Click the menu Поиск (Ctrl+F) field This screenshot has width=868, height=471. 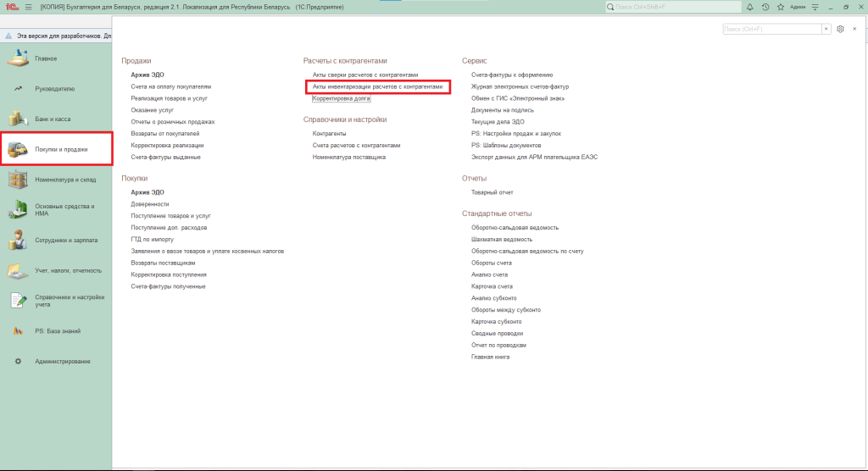pyautogui.click(x=771, y=29)
